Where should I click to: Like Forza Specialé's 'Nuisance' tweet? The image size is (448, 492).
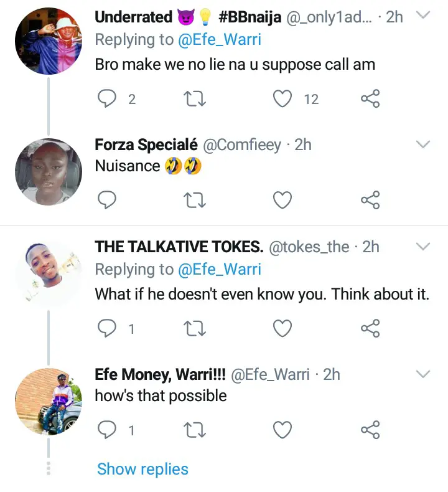click(283, 200)
